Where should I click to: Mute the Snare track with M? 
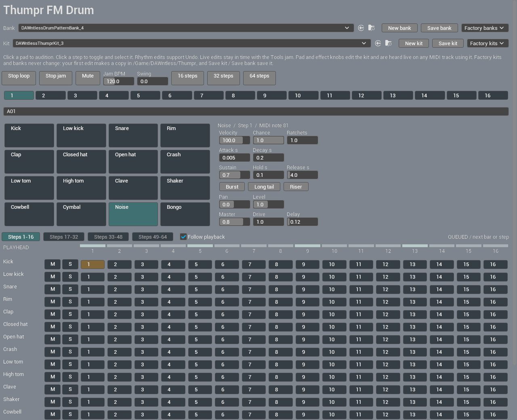click(53, 289)
